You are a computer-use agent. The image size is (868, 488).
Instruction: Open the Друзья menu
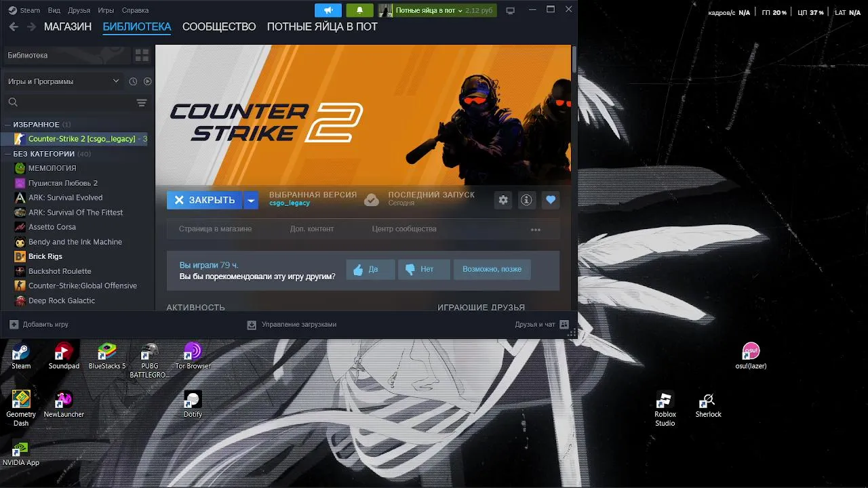pyautogui.click(x=79, y=11)
